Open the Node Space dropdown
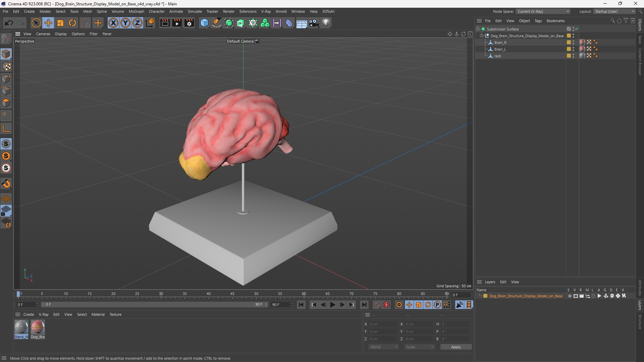644x362 pixels. (543, 11)
